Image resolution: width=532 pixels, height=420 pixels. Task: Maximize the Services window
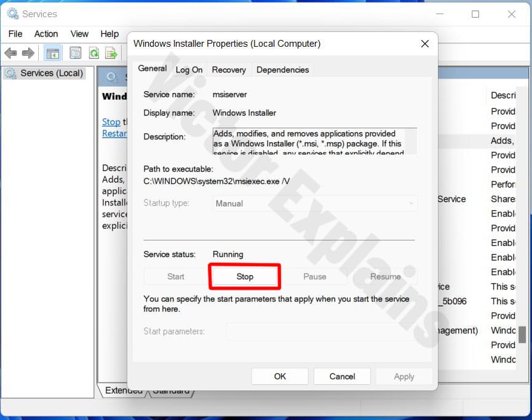[x=475, y=14]
